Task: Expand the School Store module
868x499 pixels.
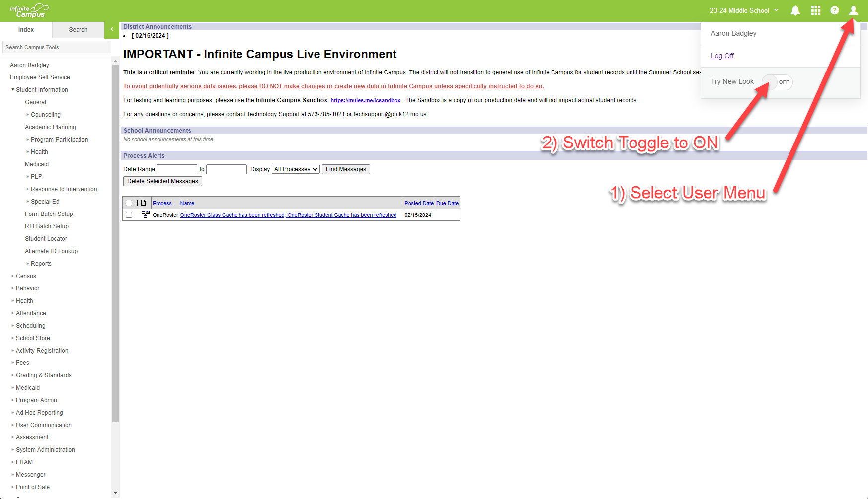Action: 13,338
